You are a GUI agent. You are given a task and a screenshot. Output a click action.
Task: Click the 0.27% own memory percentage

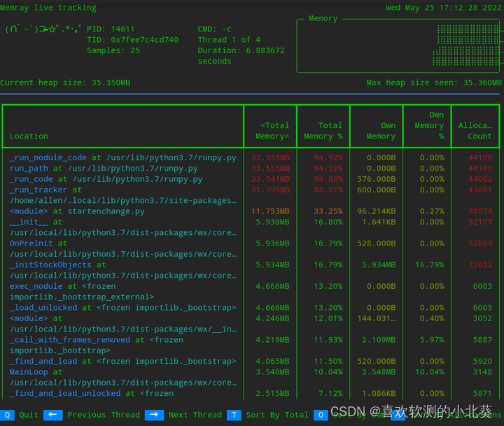pyautogui.click(x=432, y=211)
